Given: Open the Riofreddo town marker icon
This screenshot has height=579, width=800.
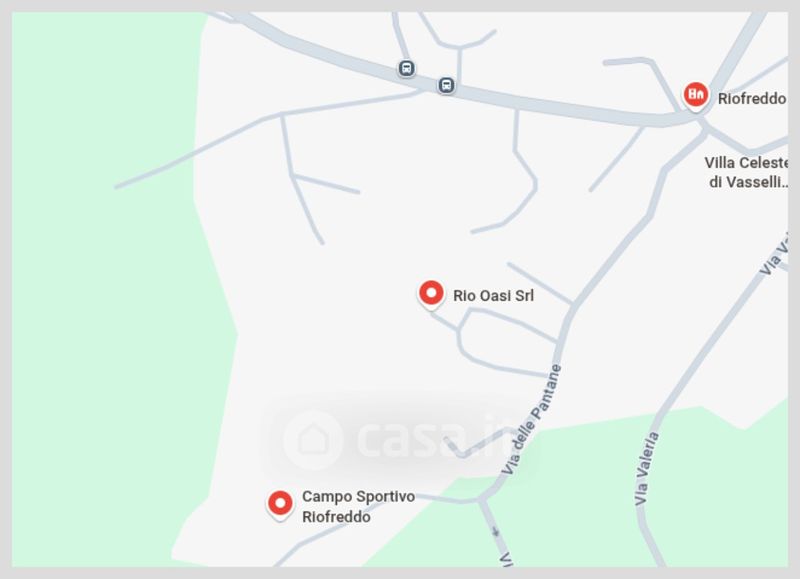Looking at the screenshot, I should coord(696,96).
